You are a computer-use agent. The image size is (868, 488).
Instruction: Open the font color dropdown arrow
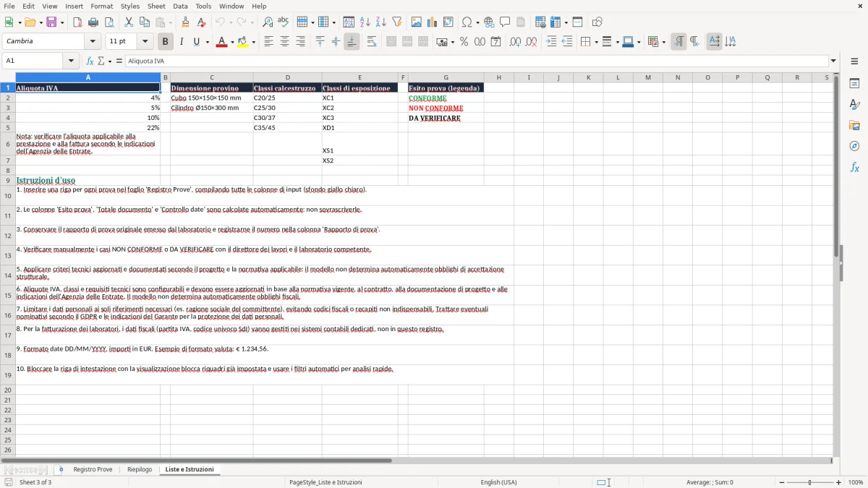coord(231,42)
